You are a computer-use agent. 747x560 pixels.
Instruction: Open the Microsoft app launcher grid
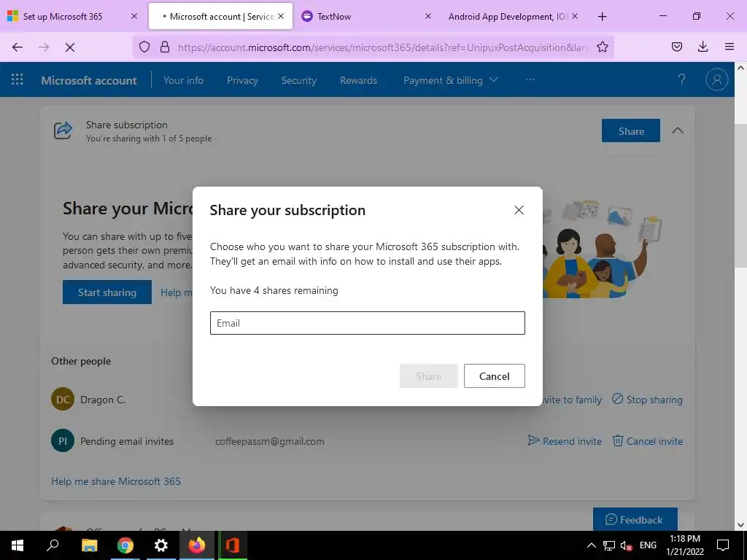pyautogui.click(x=18, y=79)
